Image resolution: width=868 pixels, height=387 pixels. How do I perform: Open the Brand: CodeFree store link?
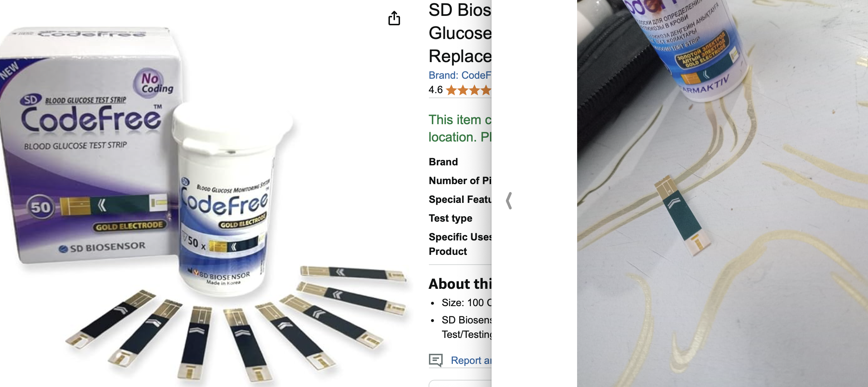point(460,75)
